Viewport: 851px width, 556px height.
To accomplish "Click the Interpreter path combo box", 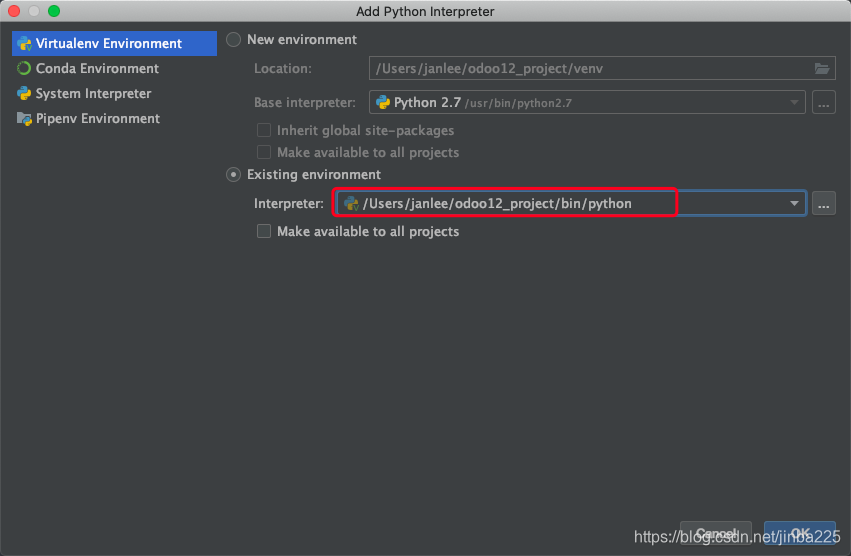I will point(570,204).
